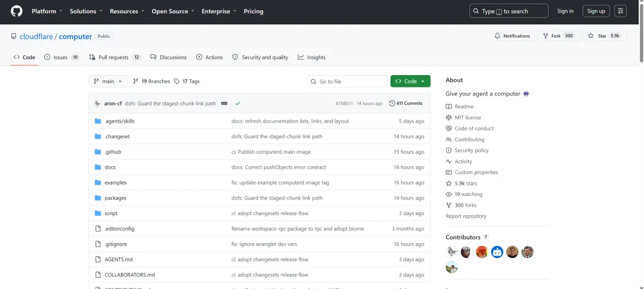
Task: Click the star icon next to 5.9k stars
Action: pyautogui.click(x=448, y=184)
